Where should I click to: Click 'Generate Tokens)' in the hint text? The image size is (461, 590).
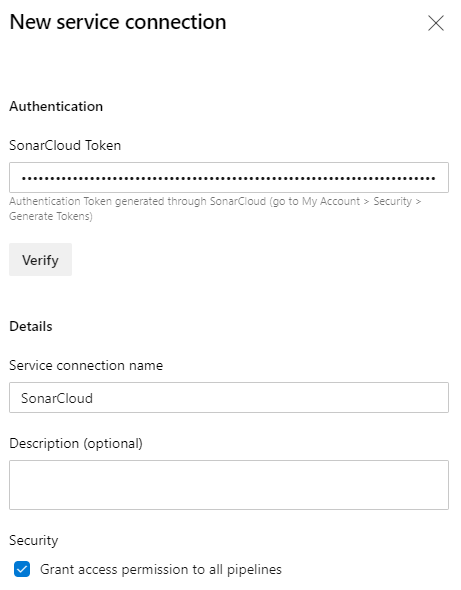(51, 216)
